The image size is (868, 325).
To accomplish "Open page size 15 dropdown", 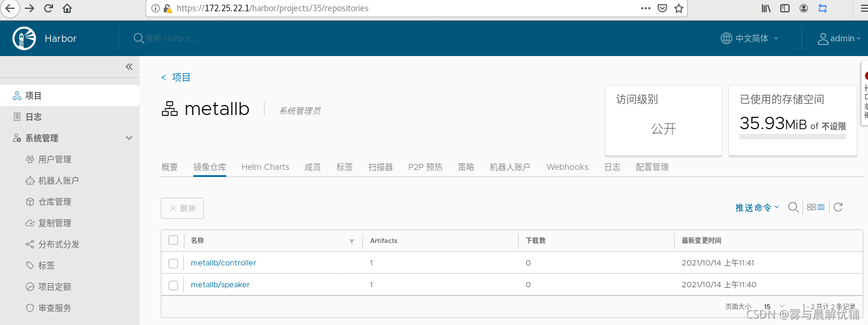I will tap(774, 307).
